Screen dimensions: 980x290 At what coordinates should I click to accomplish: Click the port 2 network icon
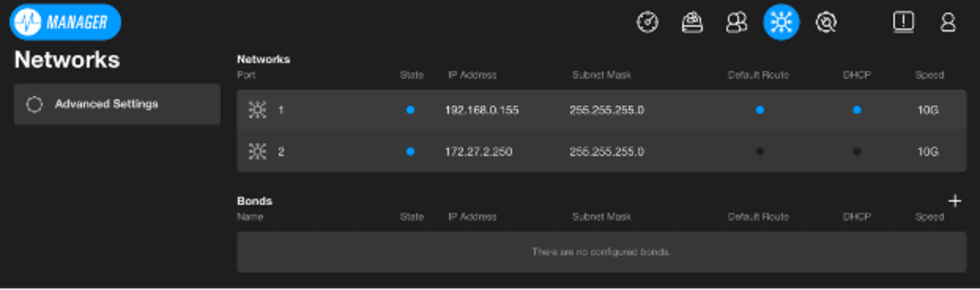tap(258, 151)
